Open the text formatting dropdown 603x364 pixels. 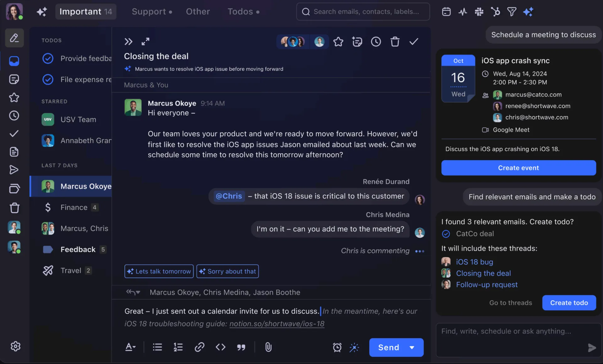[130, 347]
